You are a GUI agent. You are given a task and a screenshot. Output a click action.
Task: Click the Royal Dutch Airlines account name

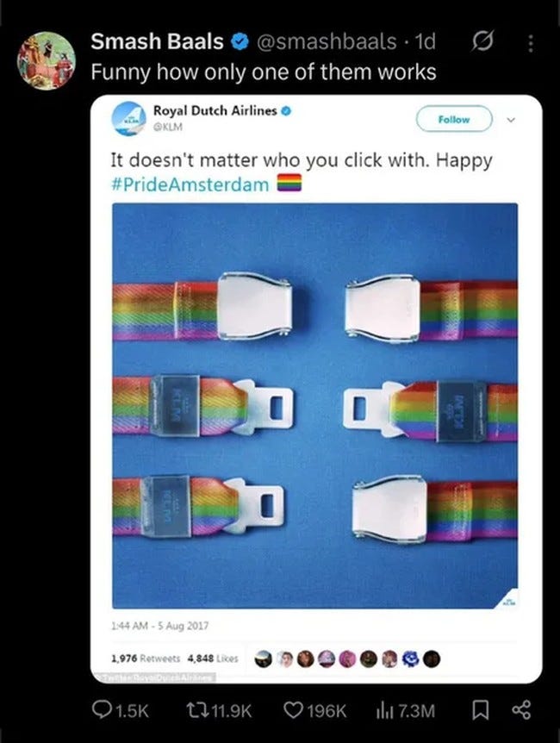[215, 110]
